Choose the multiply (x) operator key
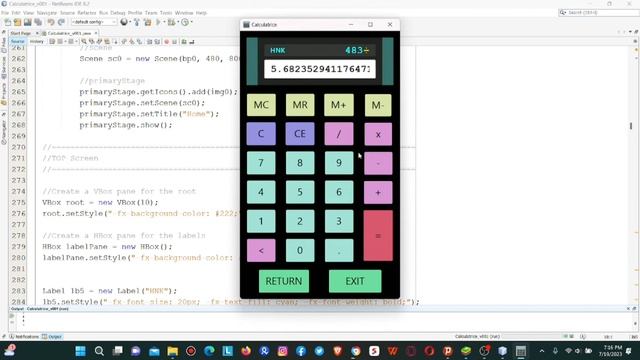The width and height of the screenshot is (640, 360). [378, 134]
